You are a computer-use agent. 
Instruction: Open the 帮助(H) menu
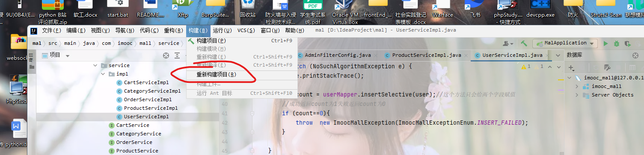point(295,31)
